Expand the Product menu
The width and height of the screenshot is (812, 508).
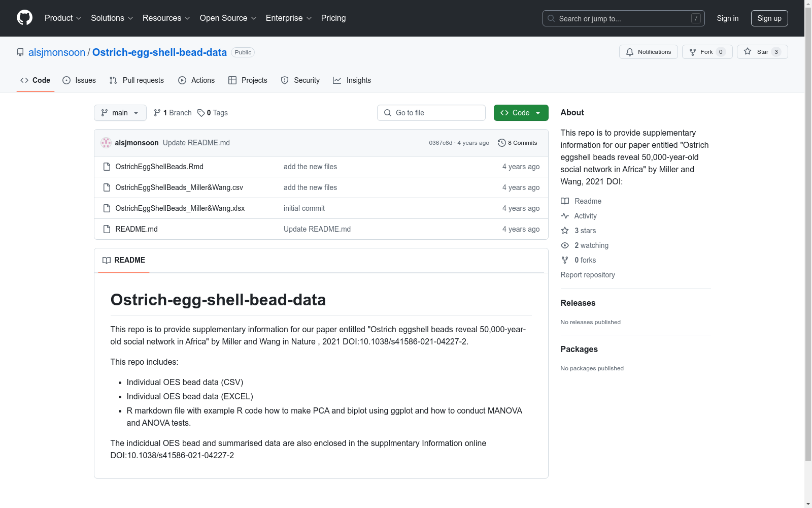coord(63,18)
